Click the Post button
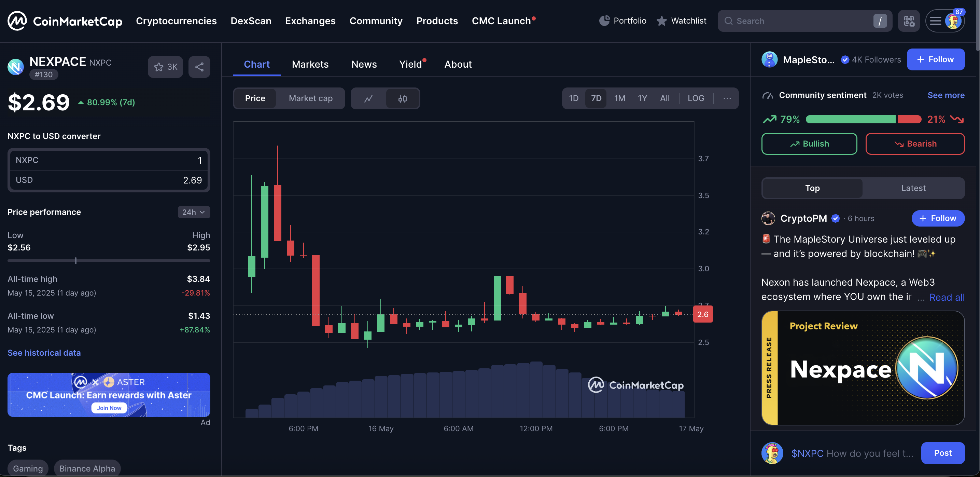980x477 pixels. point(943,453)
